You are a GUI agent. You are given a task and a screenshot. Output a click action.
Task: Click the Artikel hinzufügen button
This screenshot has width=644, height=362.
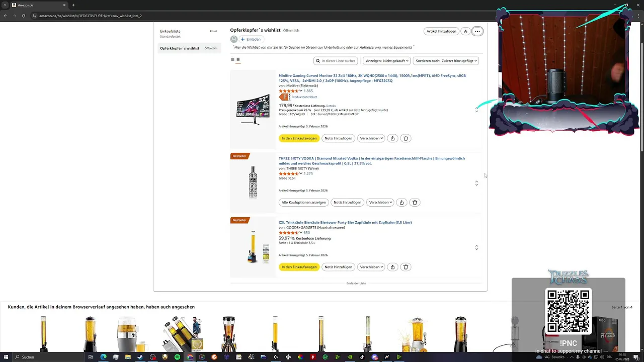tap(441, 31)
